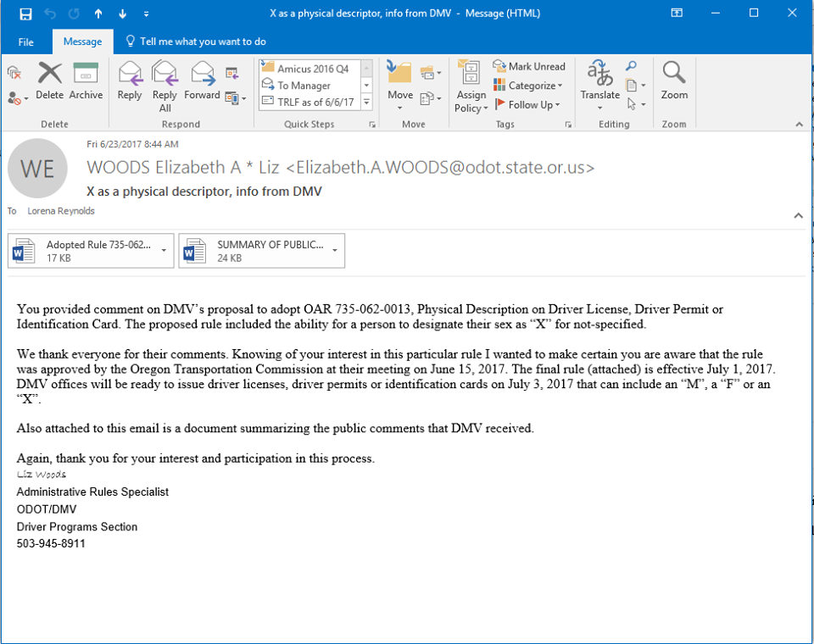This screenshot has height=644, width=814.
Task: Open dropdown for SUMMARY OF PUBLIC attachment
Action: tap(335, 251)
